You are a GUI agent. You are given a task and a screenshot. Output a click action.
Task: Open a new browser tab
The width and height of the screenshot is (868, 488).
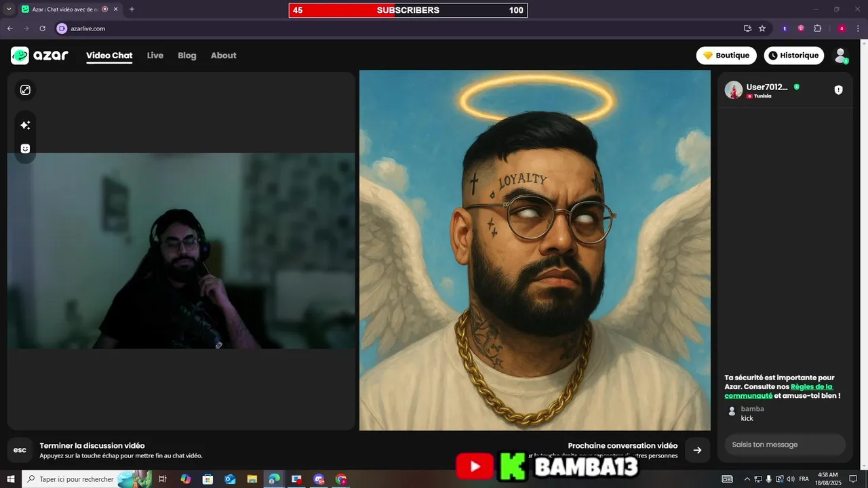point(132,9)
